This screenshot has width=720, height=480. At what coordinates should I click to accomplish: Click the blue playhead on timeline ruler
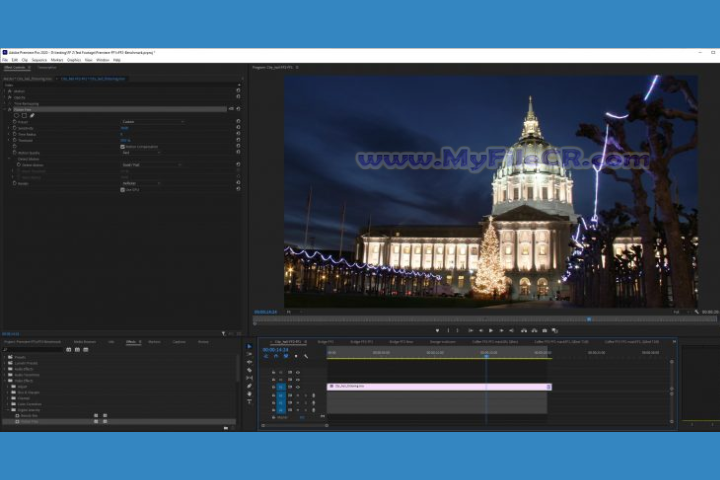click(x=486, y=356)
